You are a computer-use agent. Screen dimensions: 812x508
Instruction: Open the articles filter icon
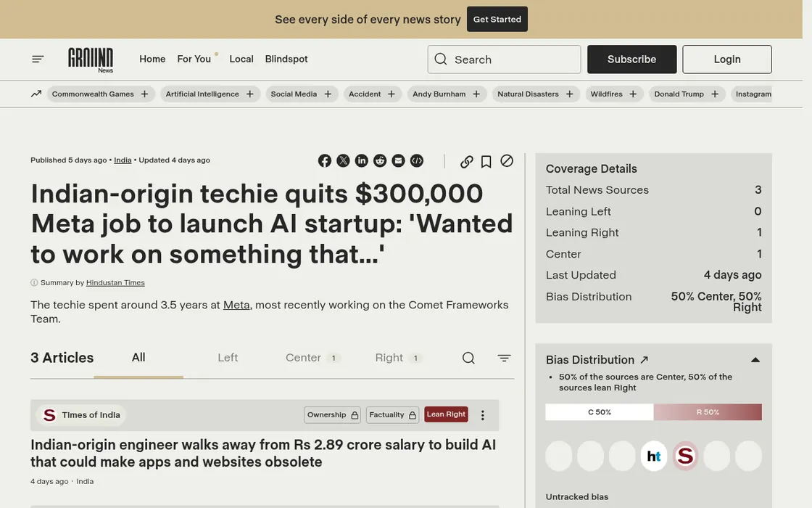[504, 358]
